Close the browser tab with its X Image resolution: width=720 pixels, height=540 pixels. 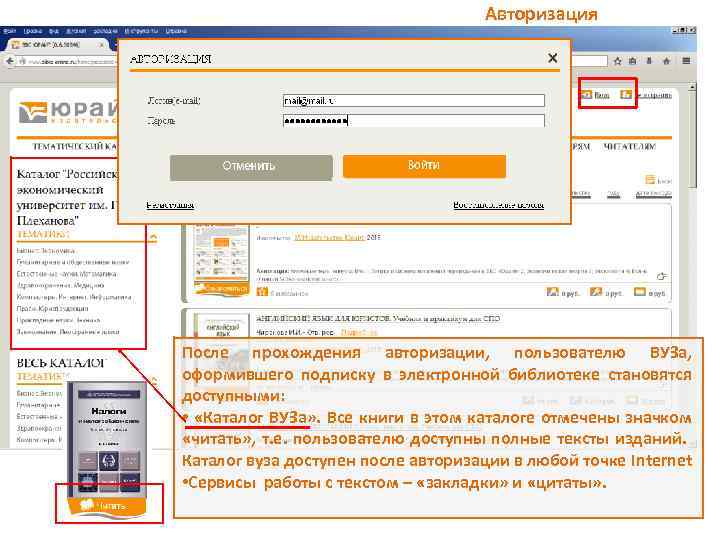(101, 45)
